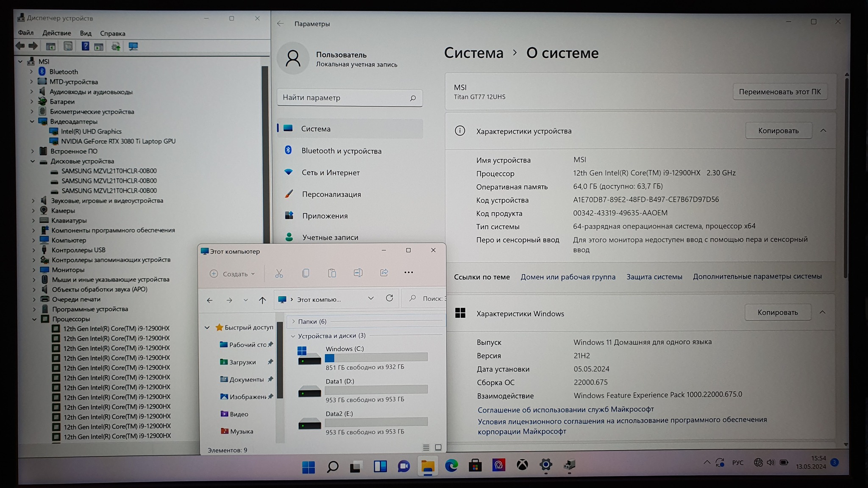Open the Действие menu in Device Manager
The width and height of the screenshot is (868, 488).
56,33
